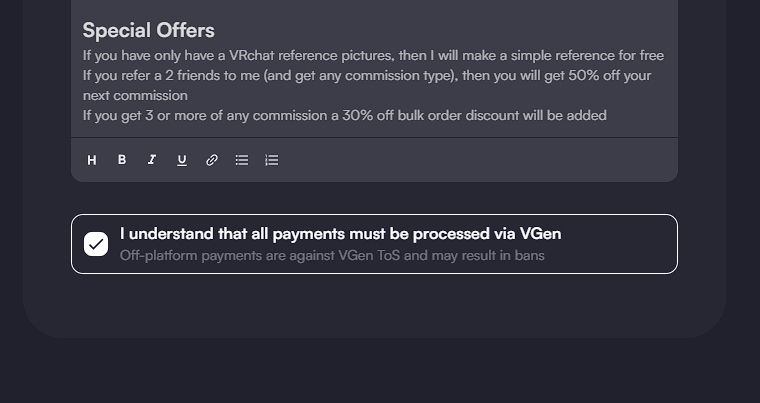Click the "I understand that all payments" label
760x403 pixels.
pos(340,234)
